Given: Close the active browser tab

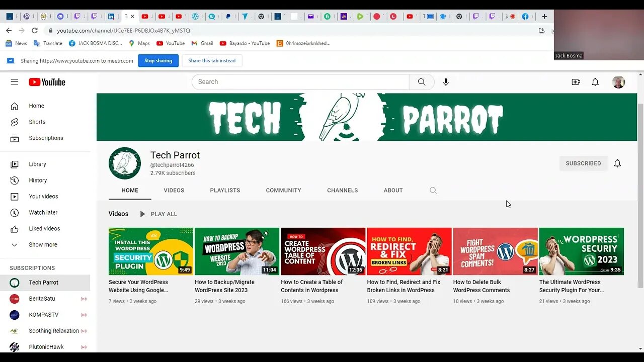Looking at the screenshot, I should click(132, 17).
